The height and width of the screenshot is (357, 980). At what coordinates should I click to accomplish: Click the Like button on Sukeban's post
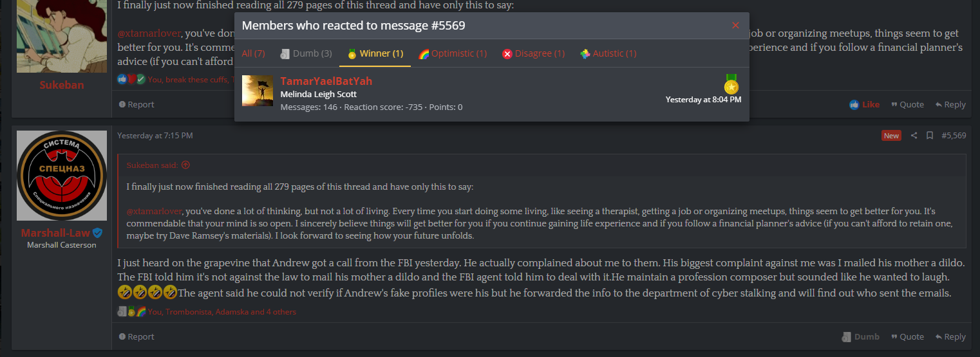pos(864,104)
